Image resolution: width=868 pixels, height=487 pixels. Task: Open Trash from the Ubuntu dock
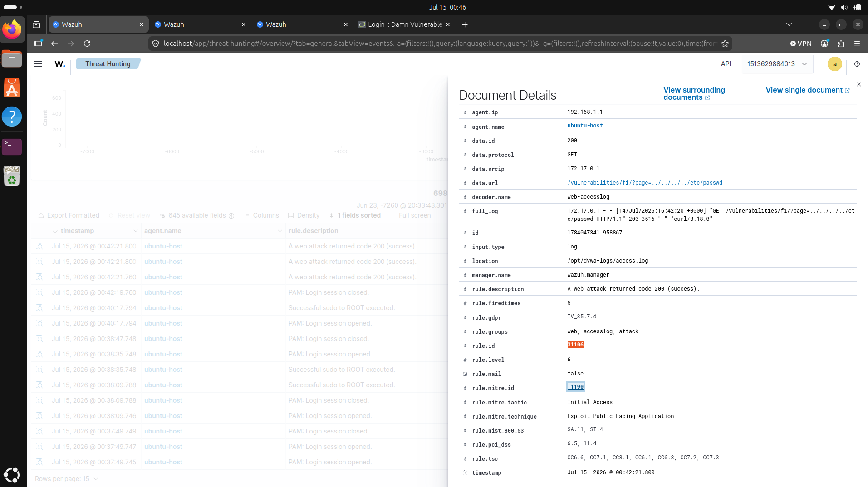12,176
